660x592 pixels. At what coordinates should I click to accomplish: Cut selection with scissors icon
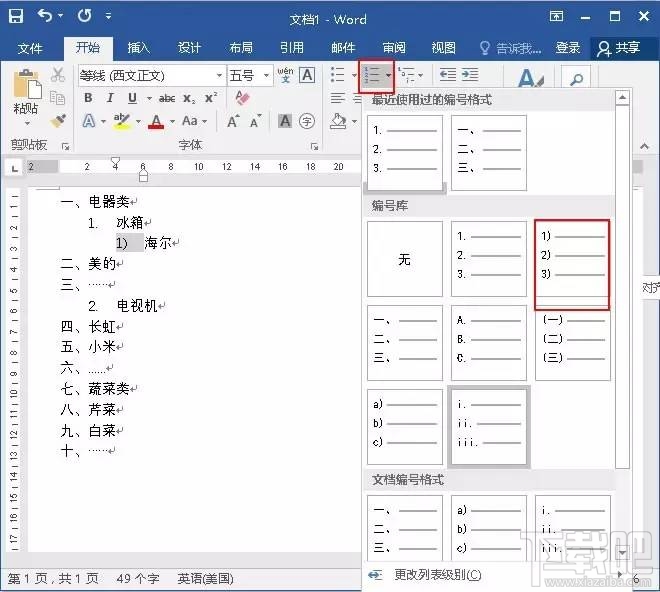(58, 75)
